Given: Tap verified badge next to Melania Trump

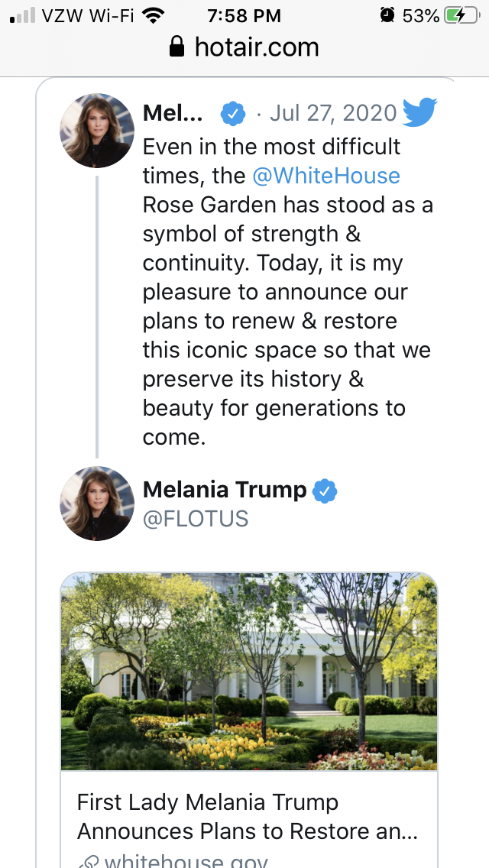Looking at the screenshot, I should (325, 491).
